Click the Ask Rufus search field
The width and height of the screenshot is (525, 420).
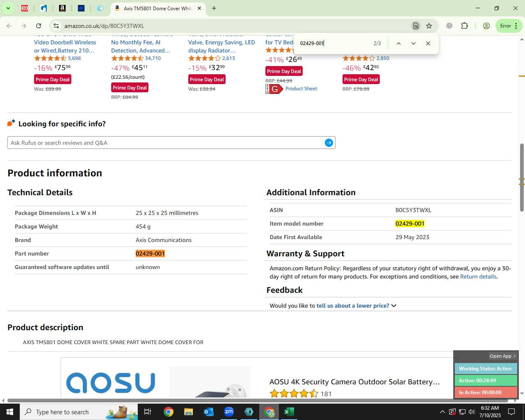point(166,143)
